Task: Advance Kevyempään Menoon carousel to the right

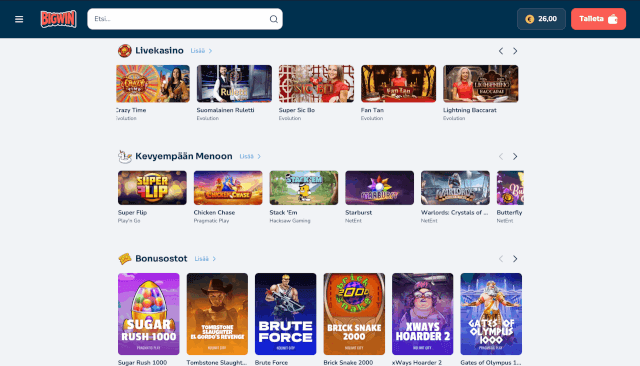Action: coord(515,157)
